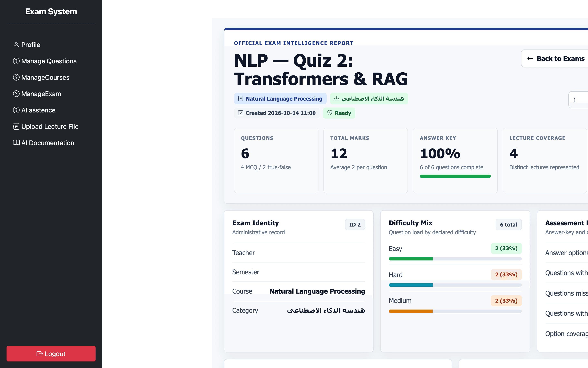Click the input field showing 1
588x368 pixels.
(x=578, y=100)
